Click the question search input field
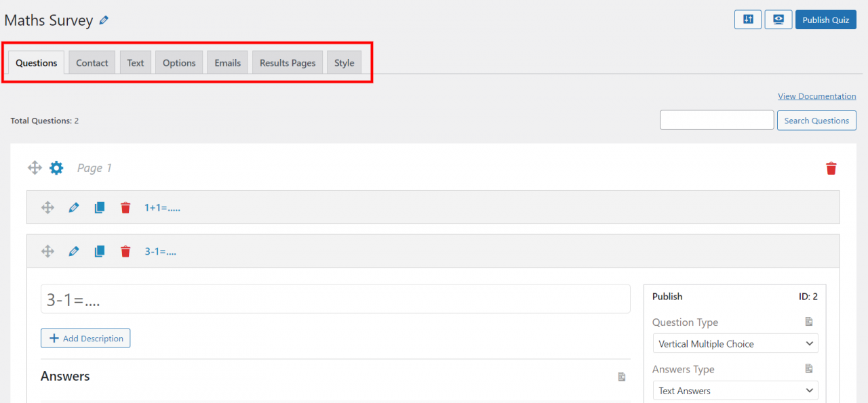 [x=717, y=120]
